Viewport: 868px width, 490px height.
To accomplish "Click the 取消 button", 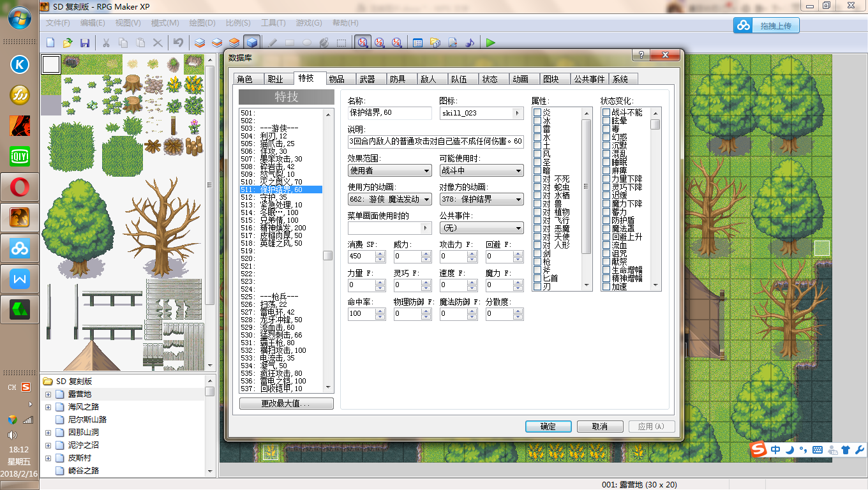I will click(x=600, y=426).
